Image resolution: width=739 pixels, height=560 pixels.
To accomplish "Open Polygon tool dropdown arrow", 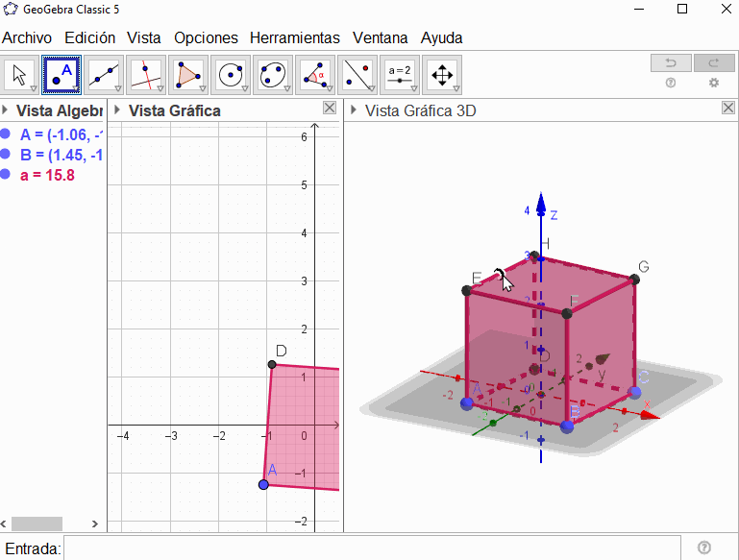I will click(x=203, y=88).
